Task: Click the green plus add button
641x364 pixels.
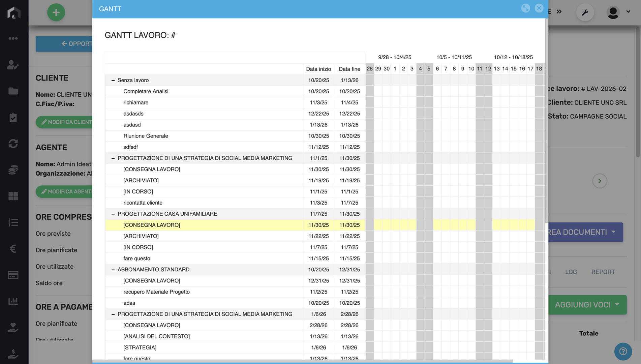Action: [56, 12]
